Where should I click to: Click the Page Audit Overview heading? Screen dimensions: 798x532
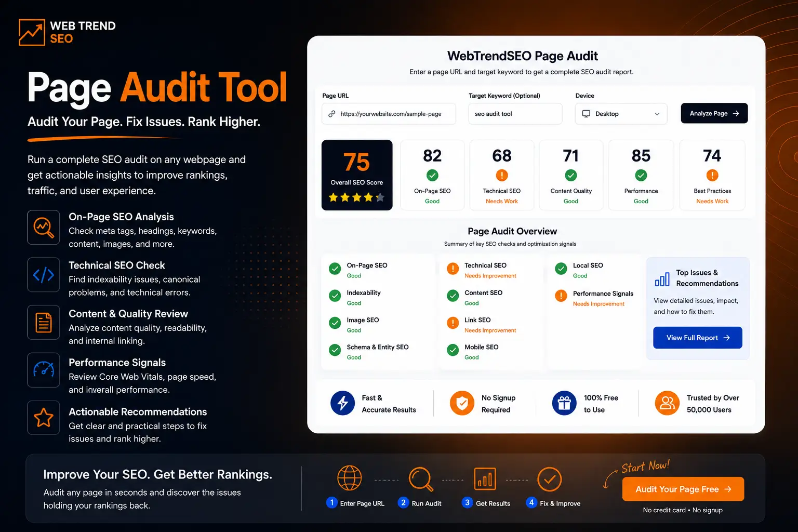[x=512, y=231]
